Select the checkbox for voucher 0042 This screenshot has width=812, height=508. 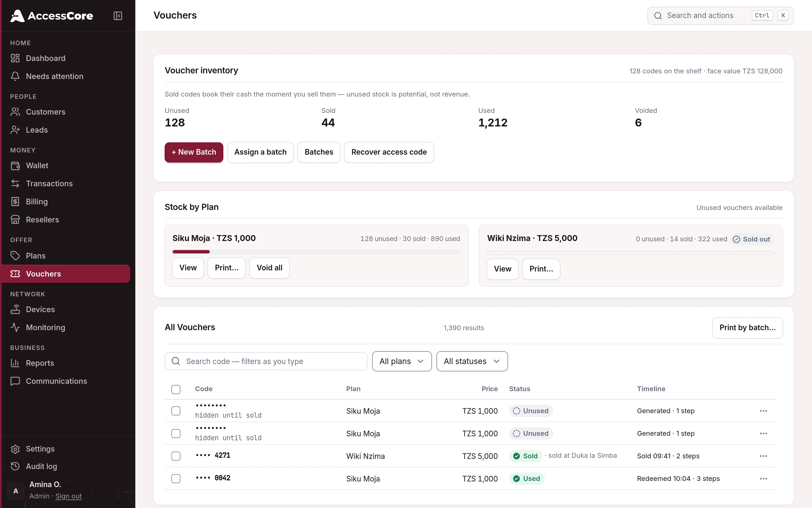tap(176, 478)
